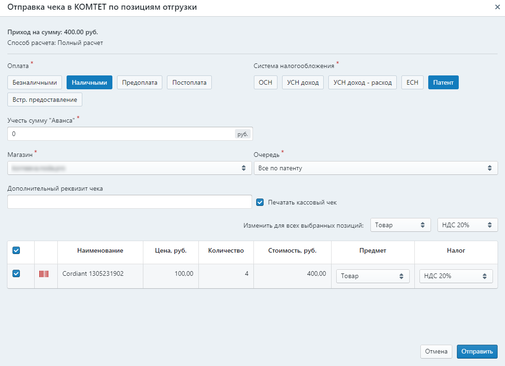Toggle the Печатать кассовый чек checkbox
The image size is (505, 366).
click(x=260, y=202)
